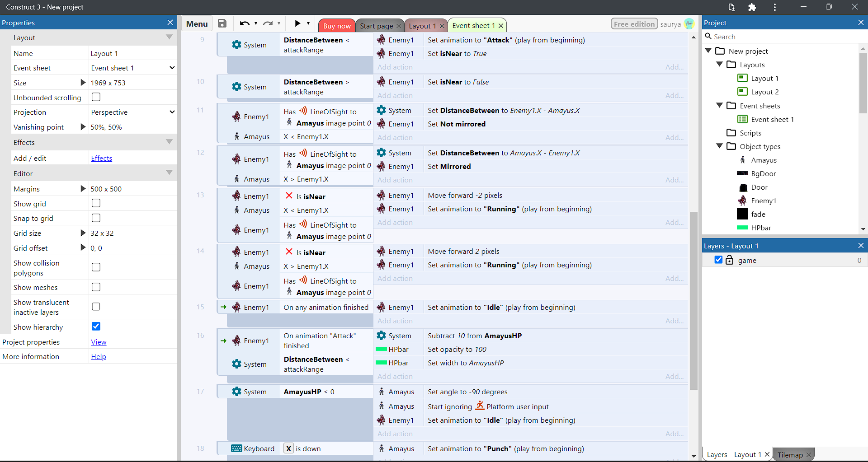Image resolution: width=868 pixels, height=462 pixels.
Task: Click the layout Name field
Action: tap(133, 53)
